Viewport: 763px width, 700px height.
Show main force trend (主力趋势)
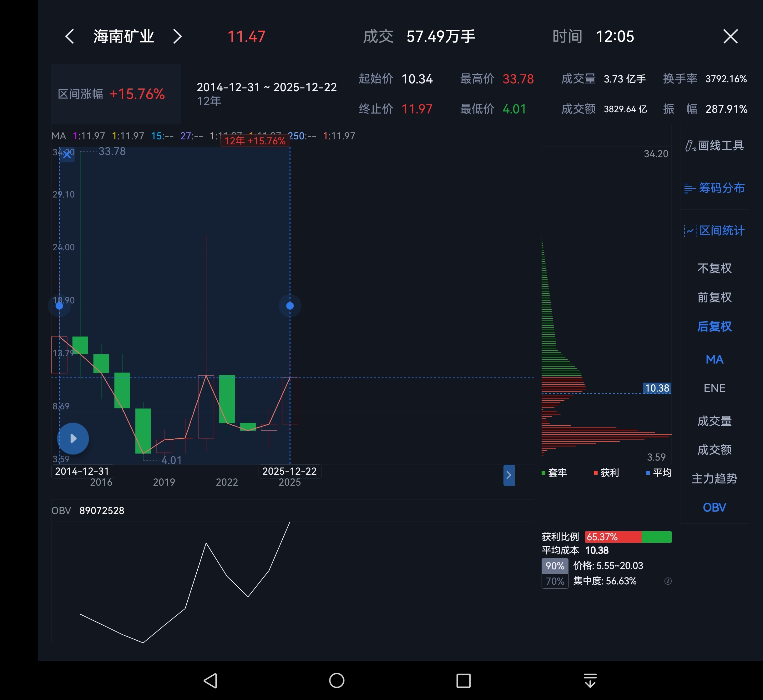(714, 479)
